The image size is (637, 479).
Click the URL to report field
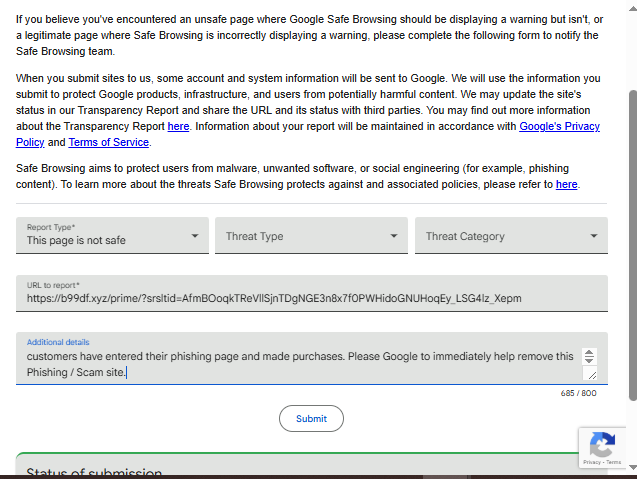click(x=312, y=293)
